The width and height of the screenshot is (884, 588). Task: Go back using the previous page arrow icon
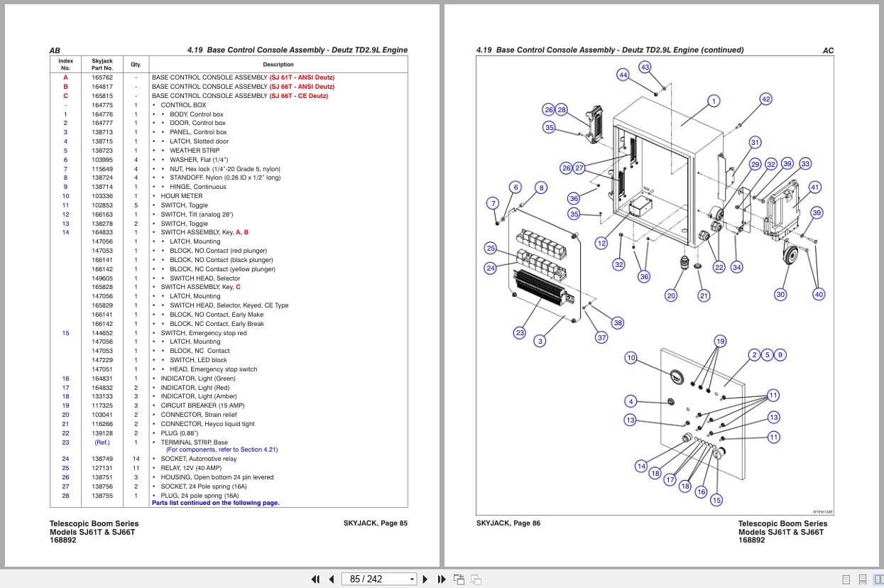[331, 579]
